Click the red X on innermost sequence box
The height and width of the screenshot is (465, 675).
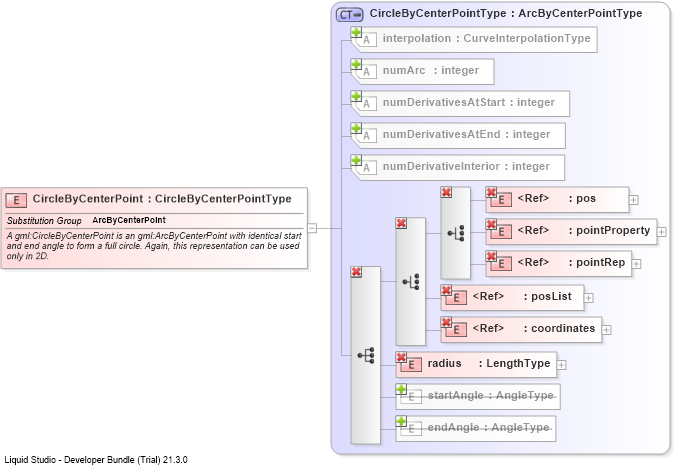pyautogui.click(x=446, y=192)
